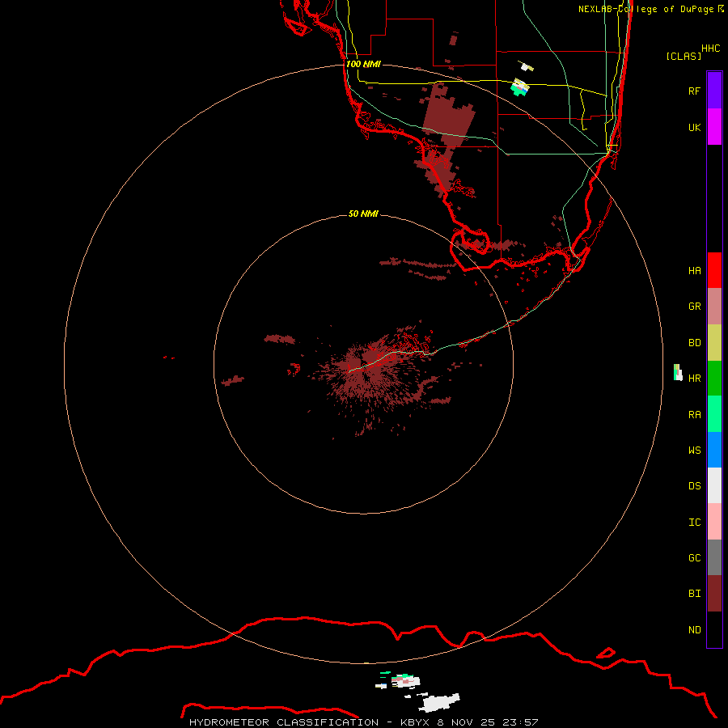Click the 'DS' legend label

[x=695, y=486]
